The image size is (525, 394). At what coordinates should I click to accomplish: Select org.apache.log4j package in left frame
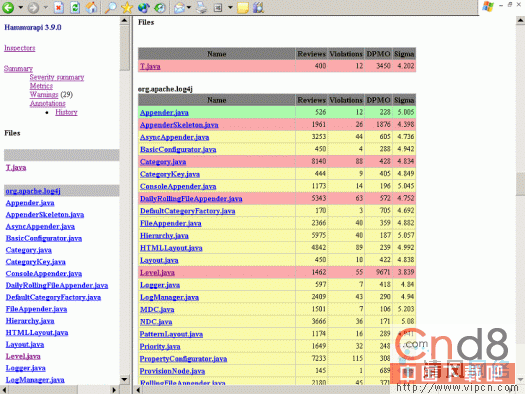point(33,191)
